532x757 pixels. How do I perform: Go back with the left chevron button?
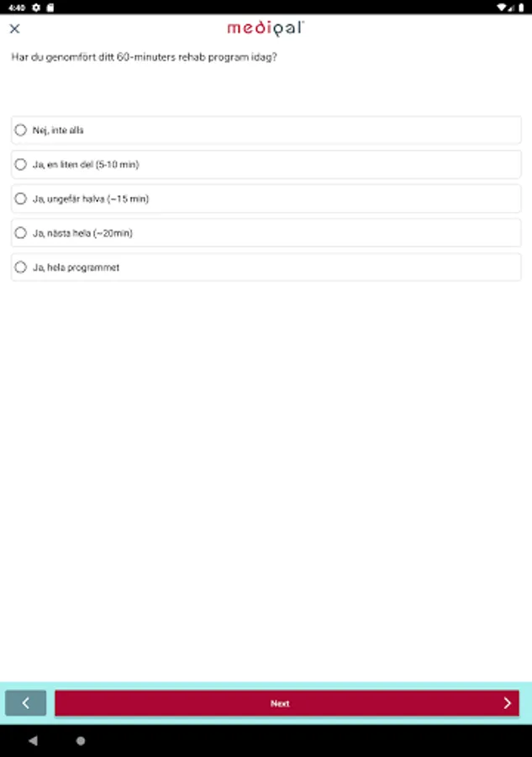pyautogui.click(x=26, y=703)
